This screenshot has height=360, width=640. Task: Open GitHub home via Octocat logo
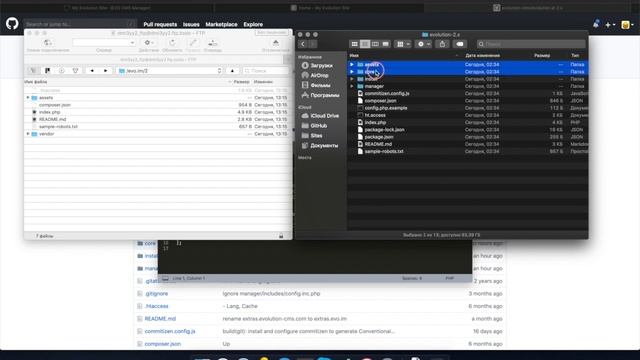[12, 24]
